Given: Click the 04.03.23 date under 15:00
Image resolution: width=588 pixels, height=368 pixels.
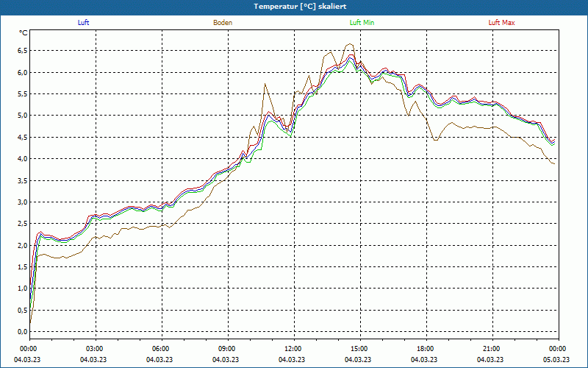Looking at the screenshot, I should 358,359.
